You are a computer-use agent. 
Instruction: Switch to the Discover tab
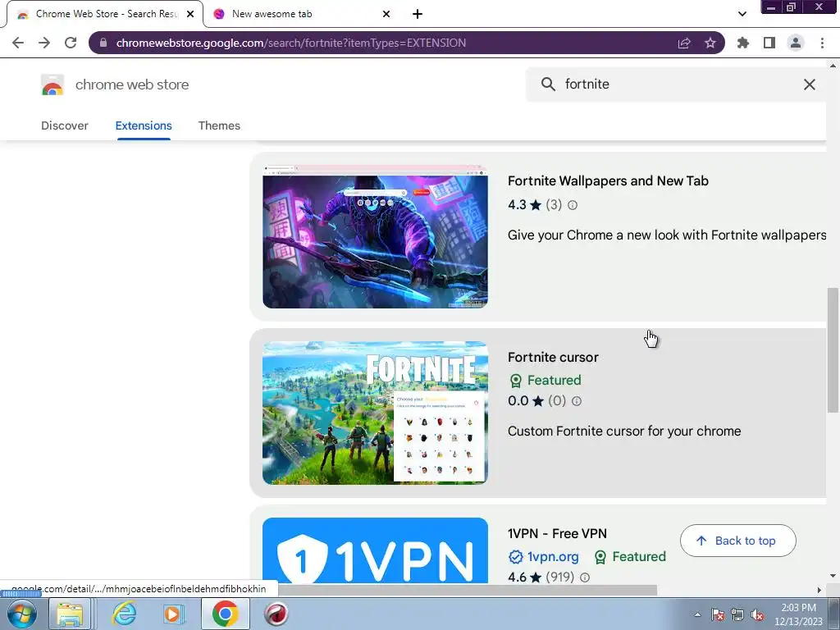click(x=65, y=126)
